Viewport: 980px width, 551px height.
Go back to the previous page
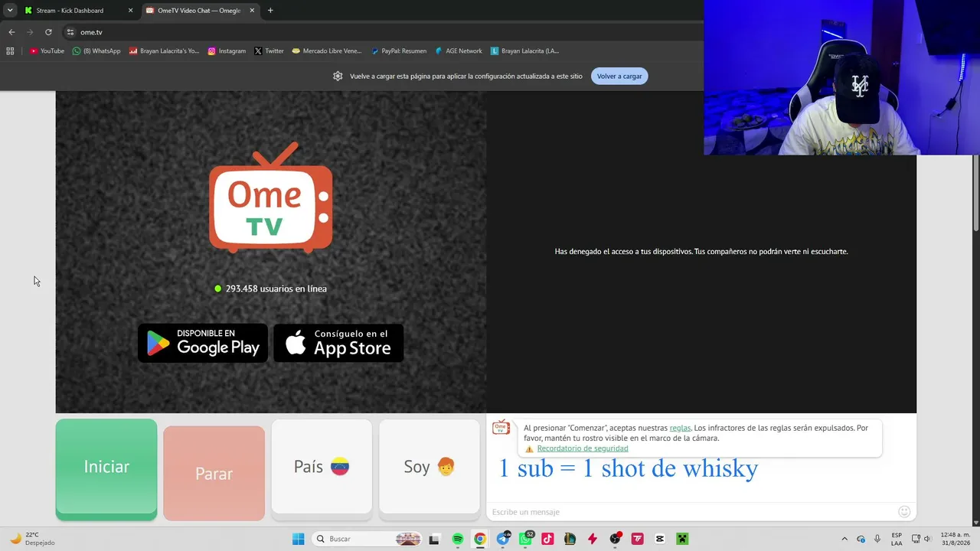coord(11,32)
